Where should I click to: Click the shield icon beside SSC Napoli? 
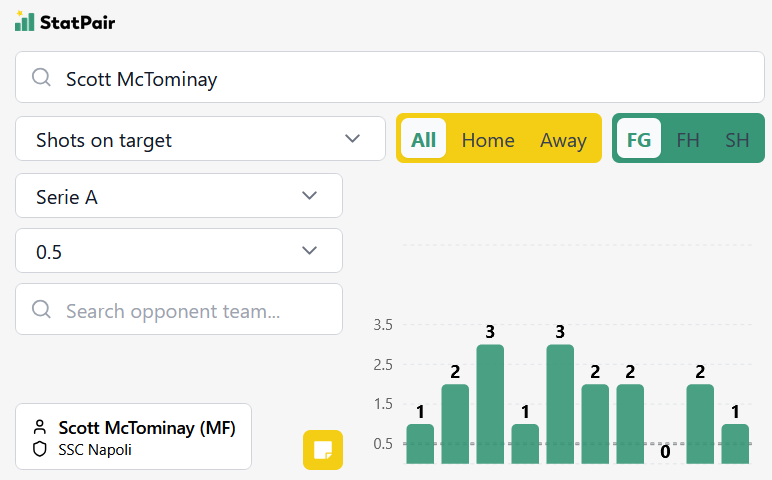(40, 449)
